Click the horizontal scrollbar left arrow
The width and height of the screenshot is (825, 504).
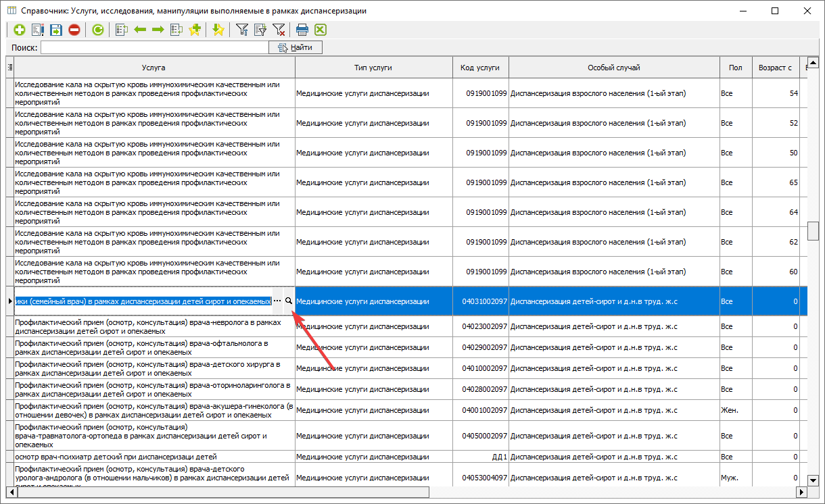11,491
